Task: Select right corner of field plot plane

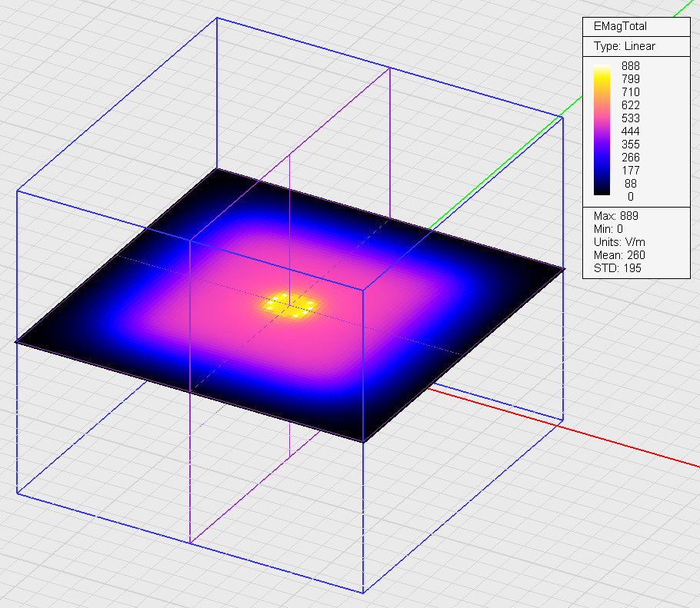Action: pos(563,269)
